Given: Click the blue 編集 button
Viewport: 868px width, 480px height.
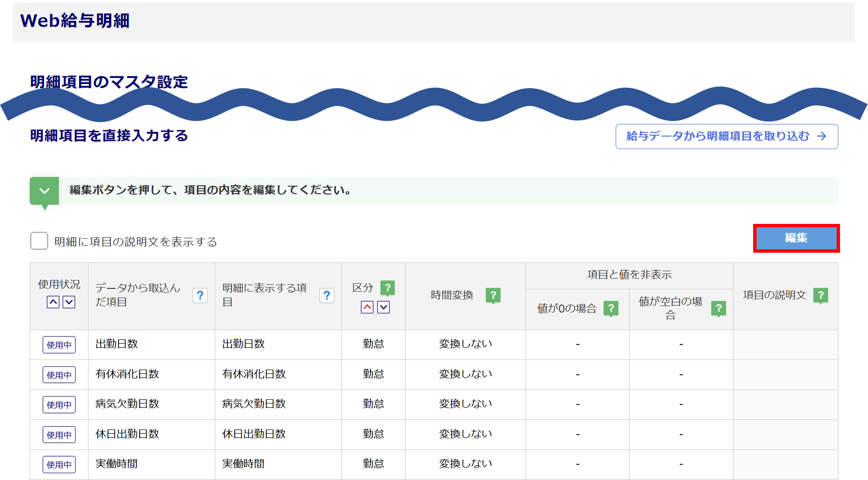Looking at the screenshot, I should pyautogui.click(x=796, y=238).
